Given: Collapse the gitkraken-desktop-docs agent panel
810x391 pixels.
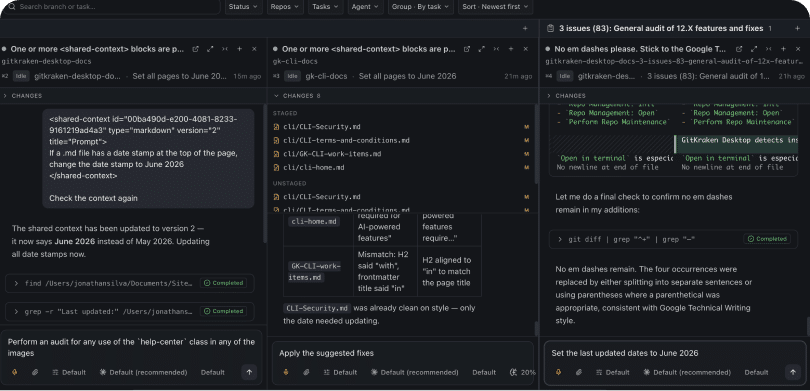Looking at the screenshot, I should 225,49.
